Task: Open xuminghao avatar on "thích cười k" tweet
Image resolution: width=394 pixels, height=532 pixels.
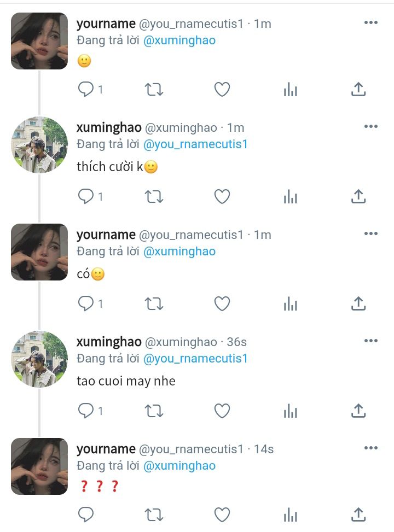Action: [x=39, y=145]
